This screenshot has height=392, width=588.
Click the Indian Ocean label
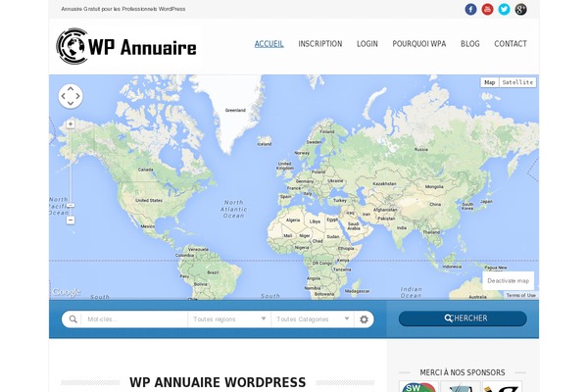pos(411,292)
